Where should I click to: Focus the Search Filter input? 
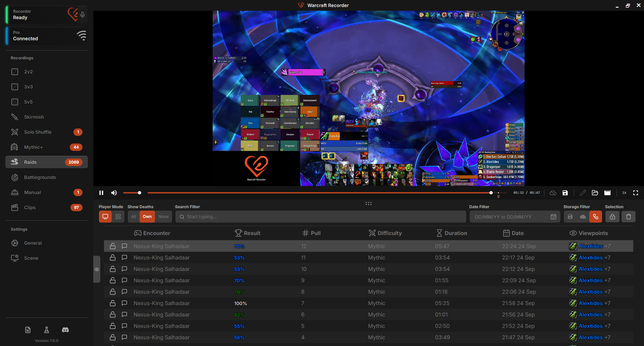click(x=321, y=217)
